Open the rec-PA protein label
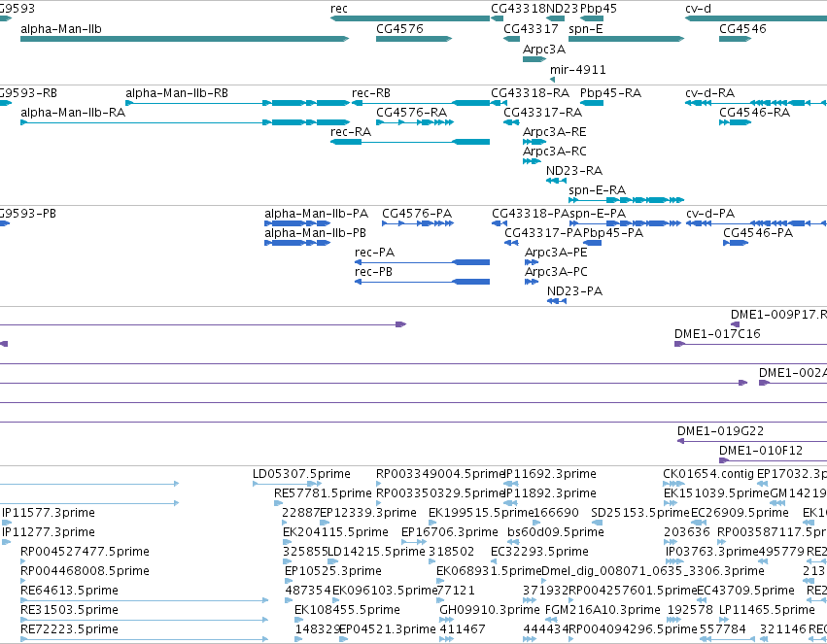Image resolution: width=827 pixels, height=644 pixels. click(374, 253)
